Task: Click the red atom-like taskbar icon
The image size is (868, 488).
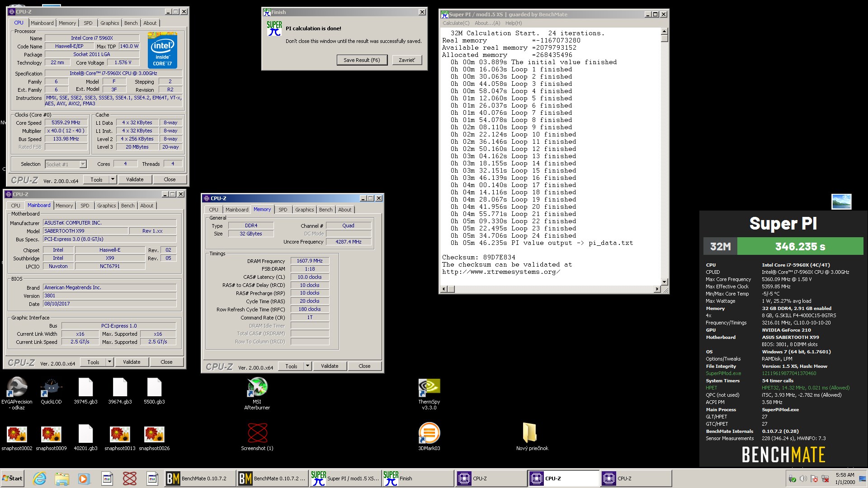Action: (130, 478)
